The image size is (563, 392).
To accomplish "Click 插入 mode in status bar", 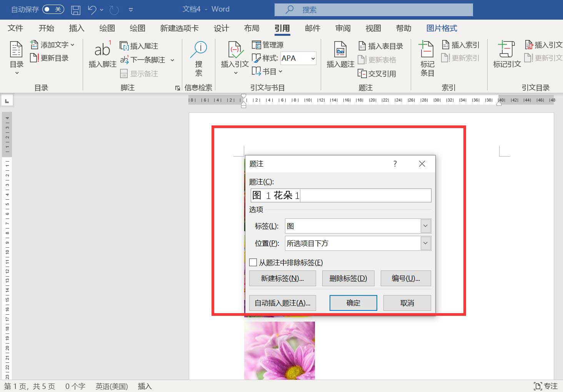I will coord(145,386).
